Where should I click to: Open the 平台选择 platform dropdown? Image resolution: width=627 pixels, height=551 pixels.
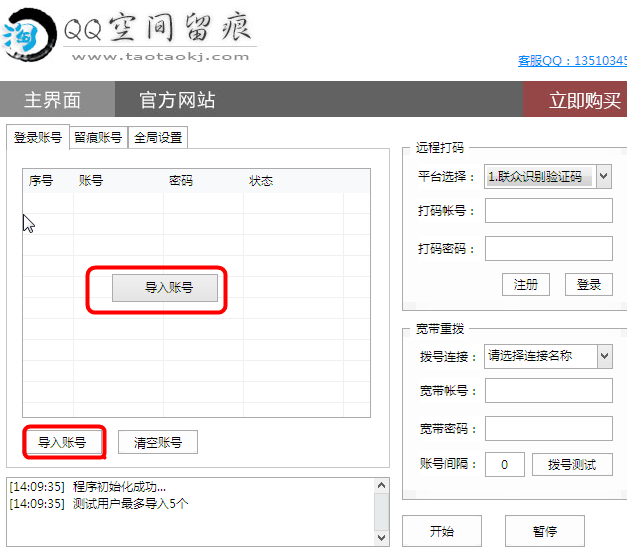(x=548, y=176)
